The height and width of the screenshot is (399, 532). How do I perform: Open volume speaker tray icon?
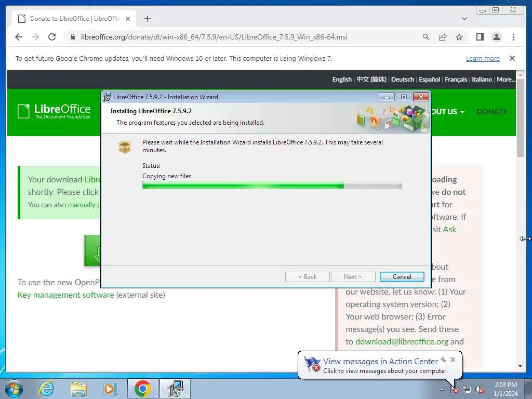[x=480, y=390]
